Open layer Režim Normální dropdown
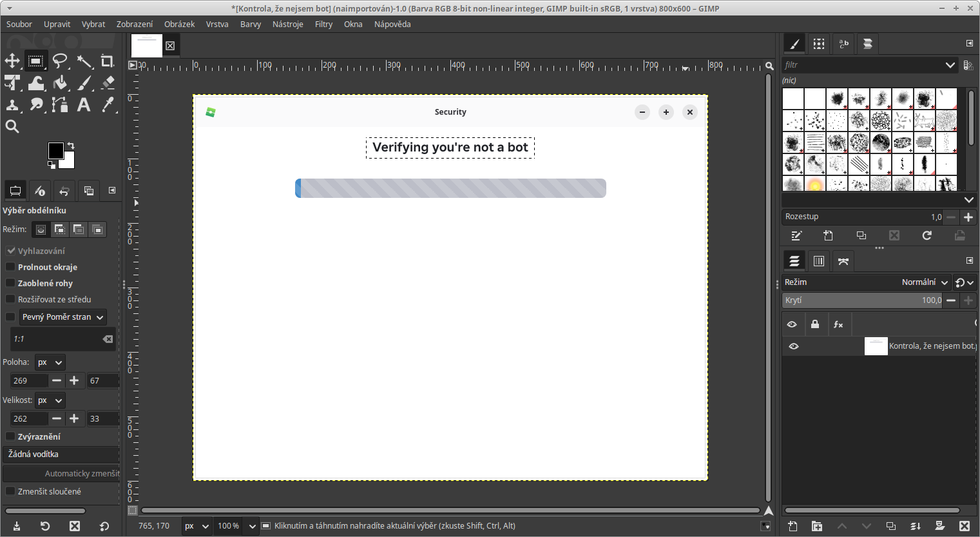 point(866,282)
